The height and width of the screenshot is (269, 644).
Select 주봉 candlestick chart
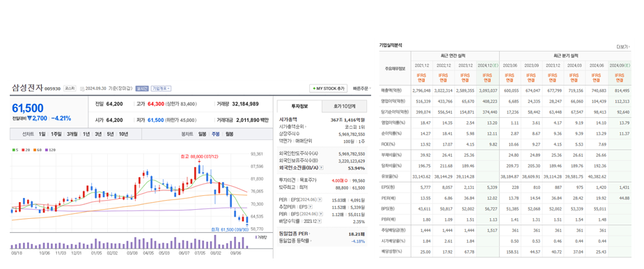216,134
